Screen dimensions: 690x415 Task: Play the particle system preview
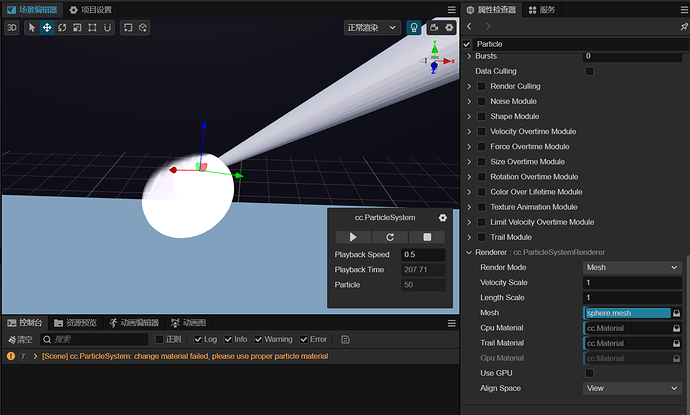click(x=353, y=237)
